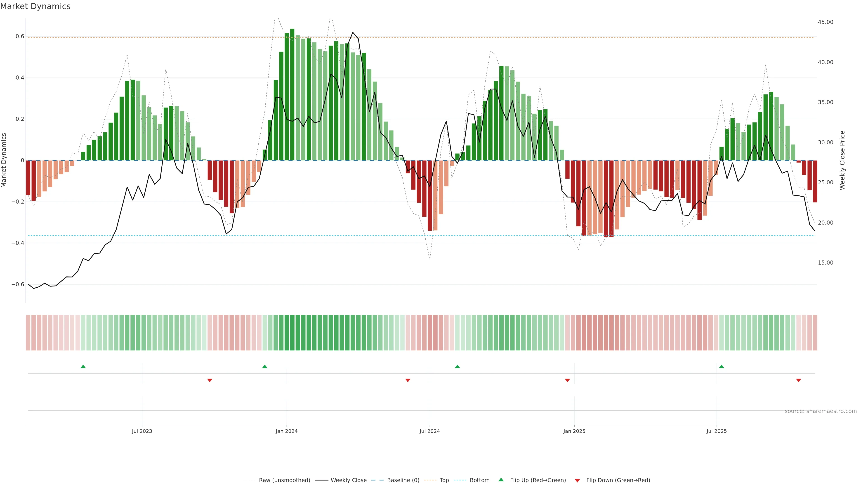868x488 pixels.
Task: Click the Jul 2025 axis label
Action: [716, 431]
